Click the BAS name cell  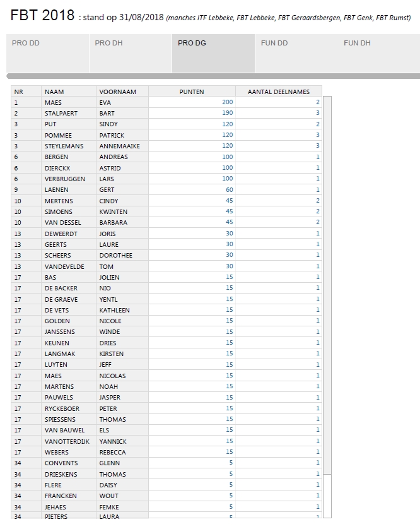coord(69,277)
